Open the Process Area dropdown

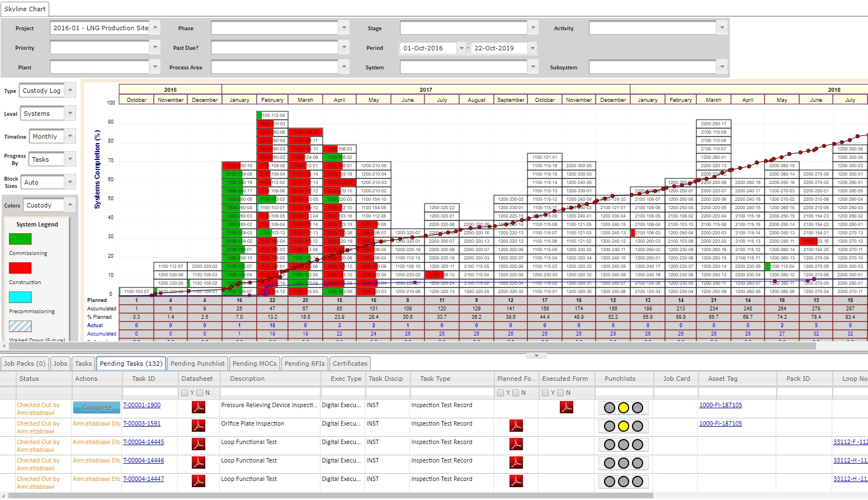345,67
